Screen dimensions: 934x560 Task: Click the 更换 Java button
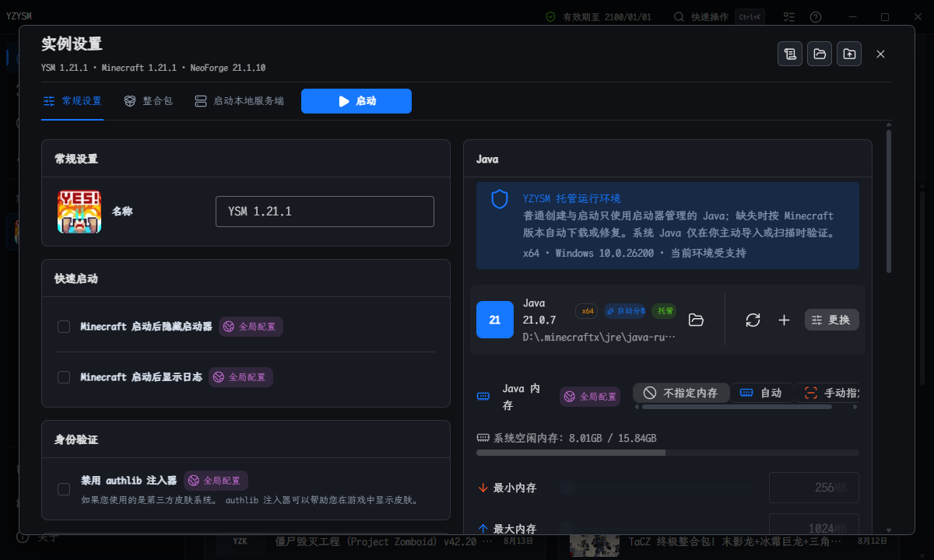pyautogui.click(x=831, y=320)
